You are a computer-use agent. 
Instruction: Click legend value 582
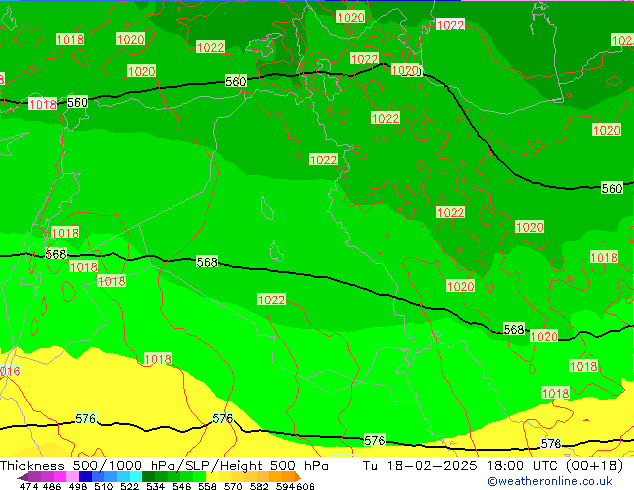(x=259, y=486)
